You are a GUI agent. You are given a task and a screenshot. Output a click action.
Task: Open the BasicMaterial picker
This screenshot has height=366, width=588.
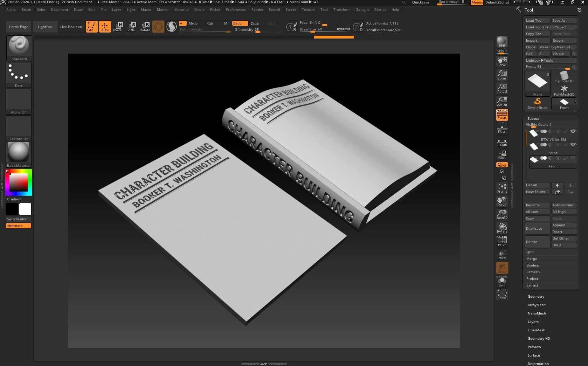point(19,155)
